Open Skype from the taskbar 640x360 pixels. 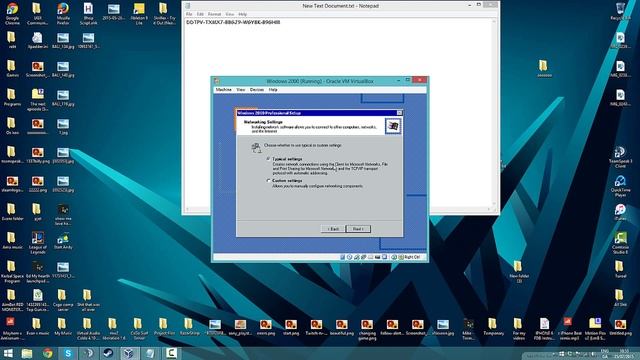pos(68,353)
